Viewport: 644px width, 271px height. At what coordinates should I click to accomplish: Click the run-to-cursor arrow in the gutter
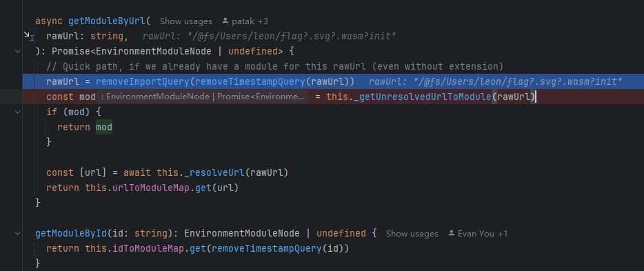[x=28, y=36]
